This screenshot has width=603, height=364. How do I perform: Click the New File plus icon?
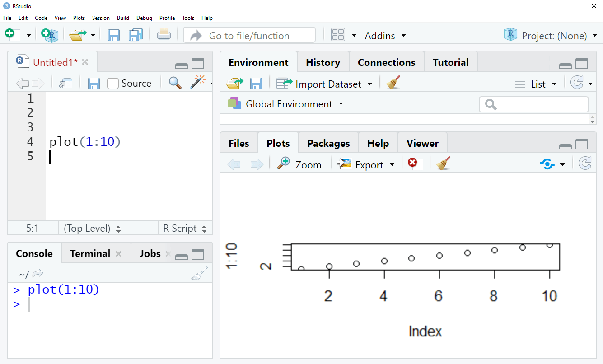coord(11,35)
